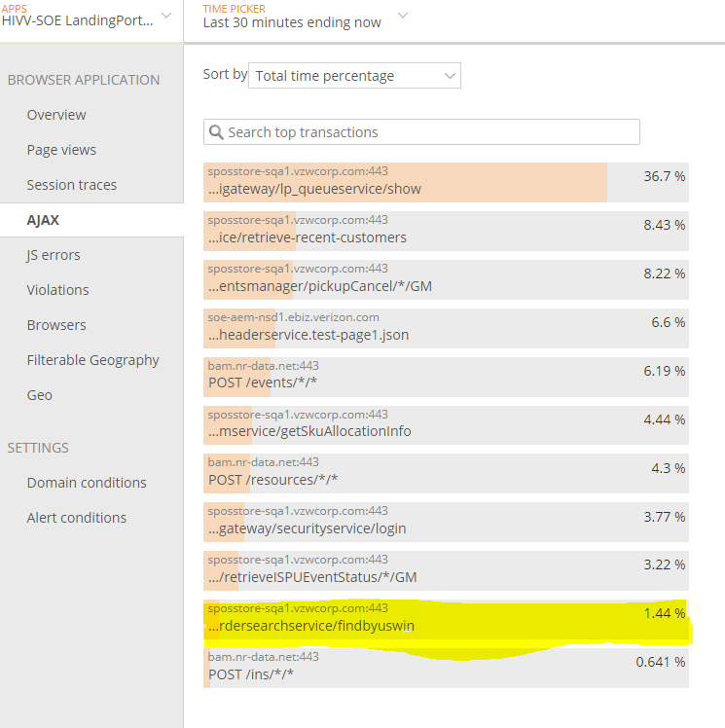The width and height of the screenshot is (725, 728).
Task: Select securityservice/login transaction
Action: click(x=446, y=523)
